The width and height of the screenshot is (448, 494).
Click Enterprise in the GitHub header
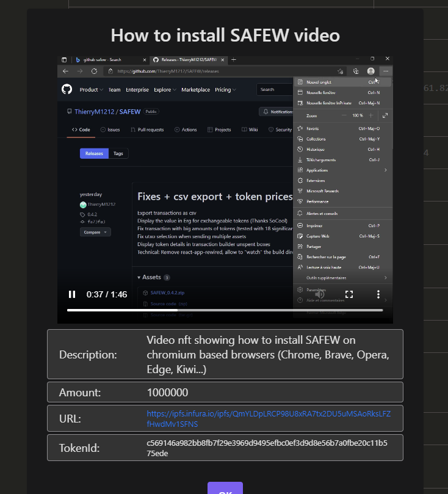[x=137, y=90]
